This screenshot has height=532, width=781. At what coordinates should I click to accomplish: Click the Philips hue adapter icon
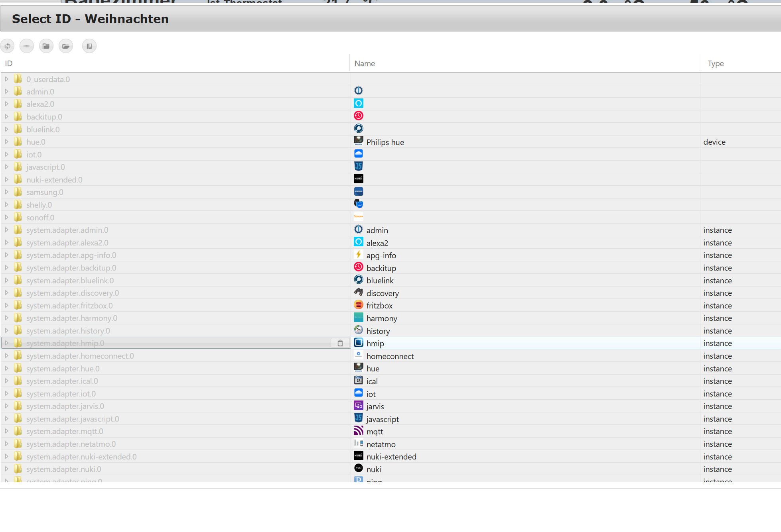point(359,141)
